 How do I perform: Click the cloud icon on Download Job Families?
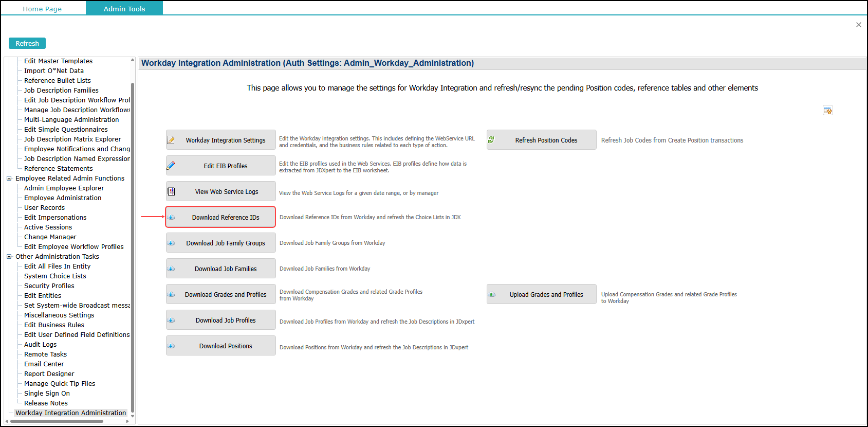coord(171,269)
